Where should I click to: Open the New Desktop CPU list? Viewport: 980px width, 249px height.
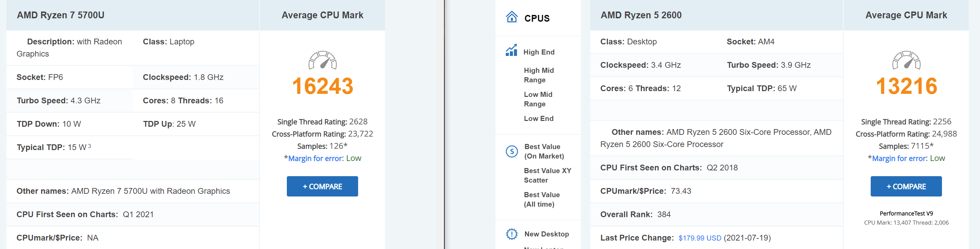[547, 234]
